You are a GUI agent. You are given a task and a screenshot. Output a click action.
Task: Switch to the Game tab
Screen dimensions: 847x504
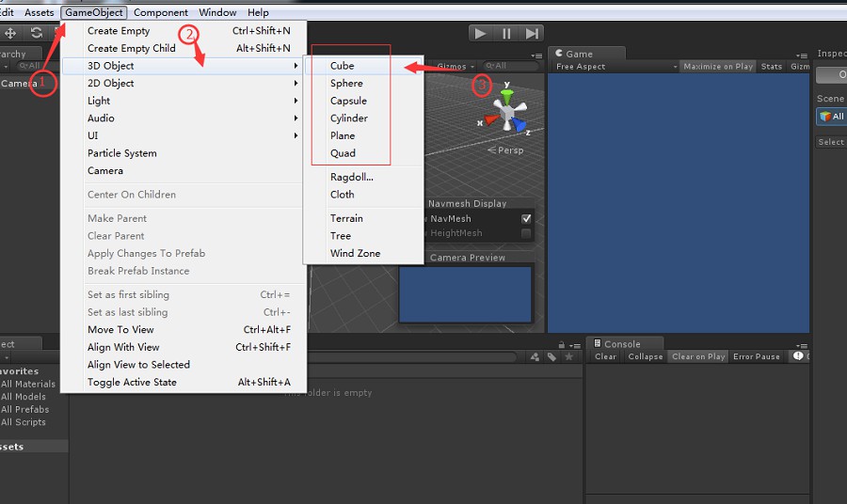(586, 54)
